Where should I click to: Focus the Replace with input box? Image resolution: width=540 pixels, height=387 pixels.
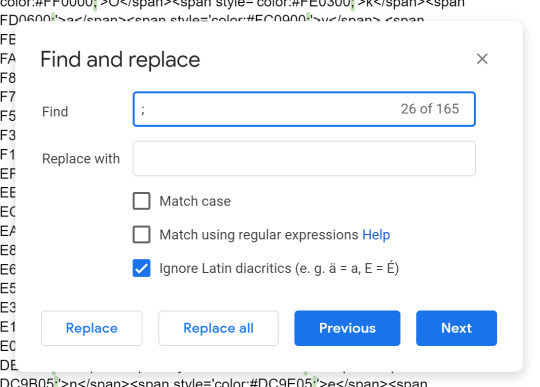coord(304,158)
